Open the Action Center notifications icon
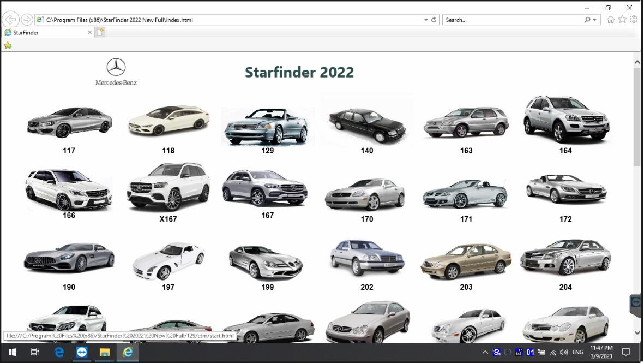The width and height of the screenshot is (644, 363). pos(626,352)
